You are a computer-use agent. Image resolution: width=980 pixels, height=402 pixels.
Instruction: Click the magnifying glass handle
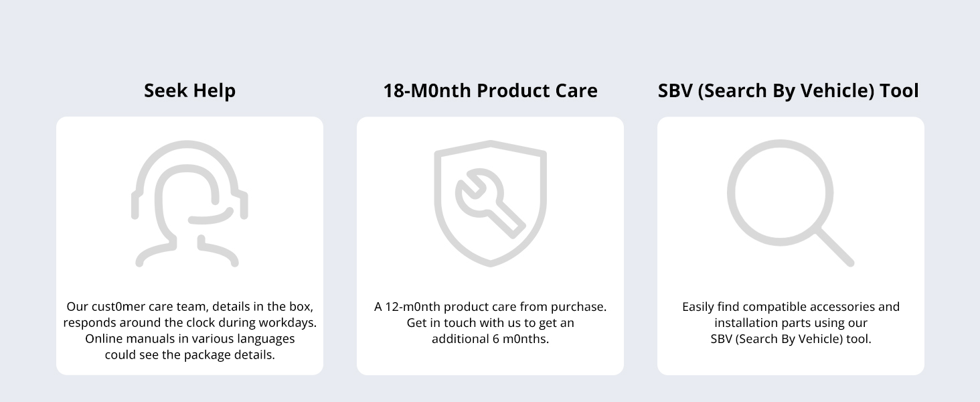pos(834,247)
